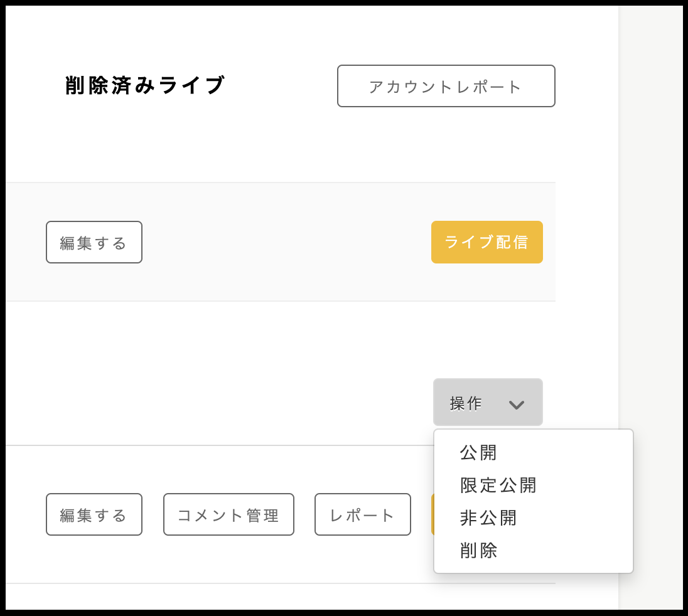Viewport: 688px width, 616px height.
Task: Click 編集する beside the ライブ配信 button
Action: coord(94,242)
